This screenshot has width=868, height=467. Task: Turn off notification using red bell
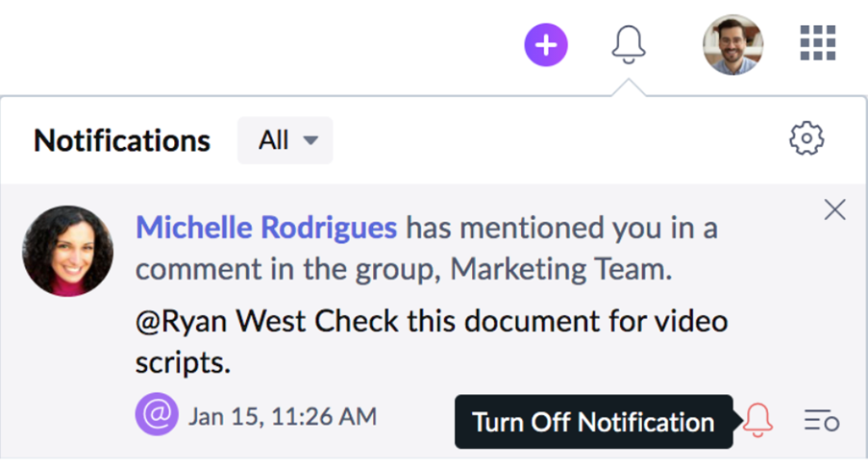click(x=757, y=420)
